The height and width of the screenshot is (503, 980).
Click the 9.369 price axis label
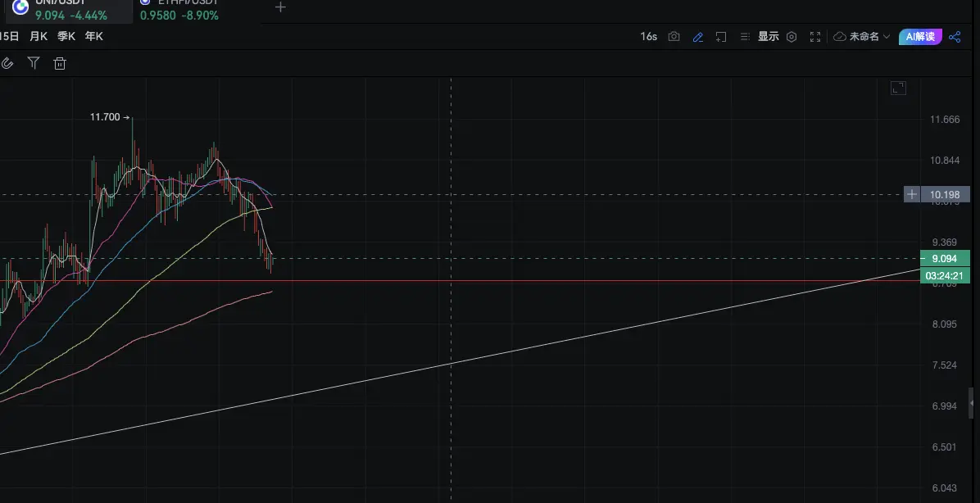[x=945, y=242]
